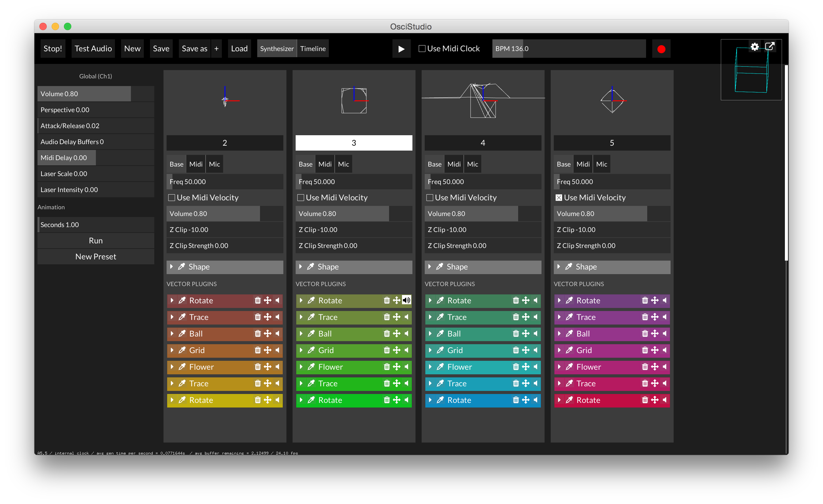Toggle speaker icon on column 4 Trace

click(x=535, y=317)
